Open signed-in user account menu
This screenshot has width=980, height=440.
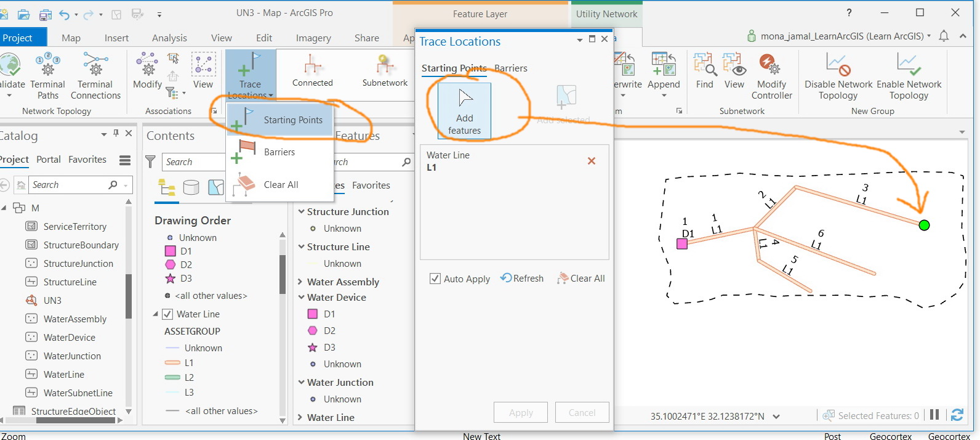[x=839, y=36]
